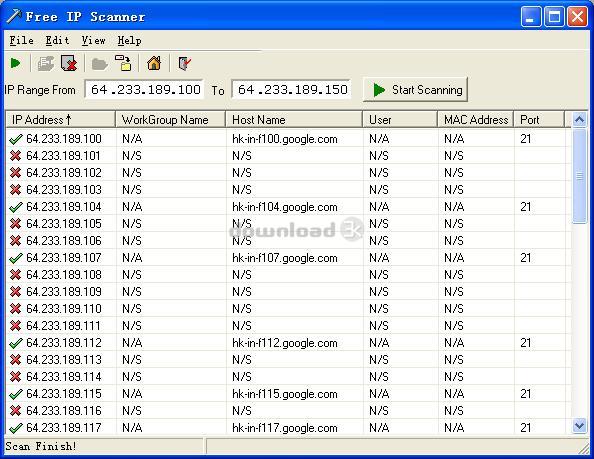This screenshot has height=459, width=594.
Task: Click the To IP address field
Action: pyautogui.click(x=291, y=90)
